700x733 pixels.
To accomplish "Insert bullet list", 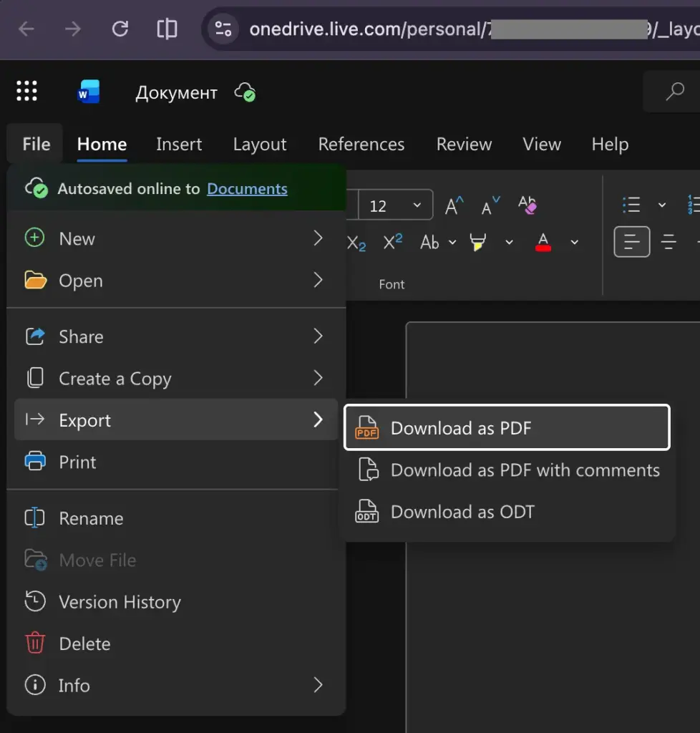I will [x=631, y=205].
